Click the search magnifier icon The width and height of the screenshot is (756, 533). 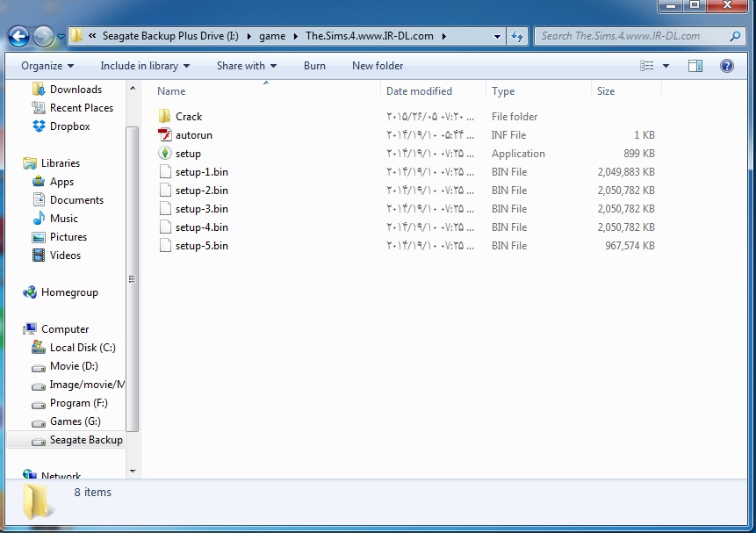[735, 36]
